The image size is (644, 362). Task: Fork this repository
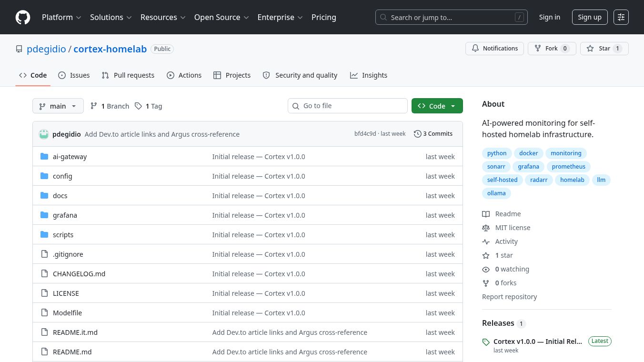pos(552,49)
